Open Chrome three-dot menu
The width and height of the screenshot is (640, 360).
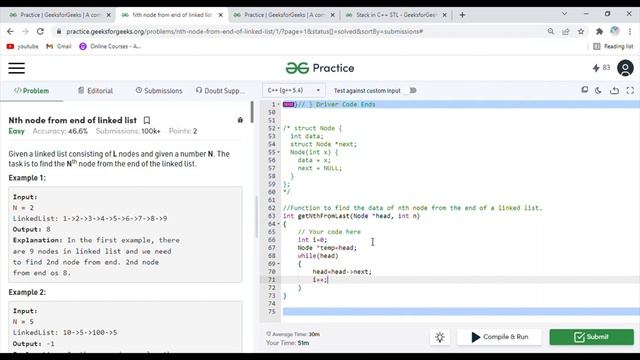coord(630,31)
